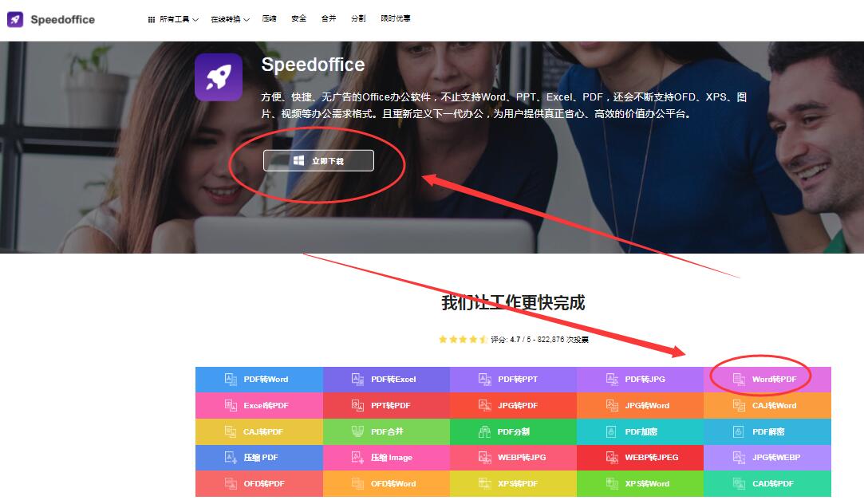Click the PDF分割 split icon
This screenshot has width=864, height=504.
click(484, 432)
